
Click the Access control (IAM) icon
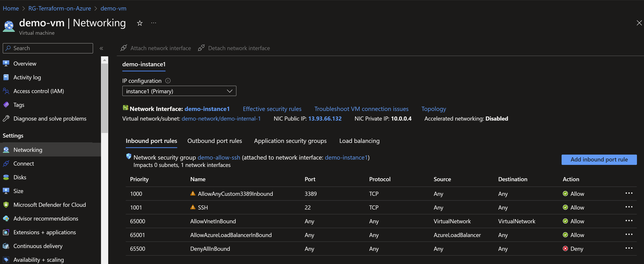(6, 91)
